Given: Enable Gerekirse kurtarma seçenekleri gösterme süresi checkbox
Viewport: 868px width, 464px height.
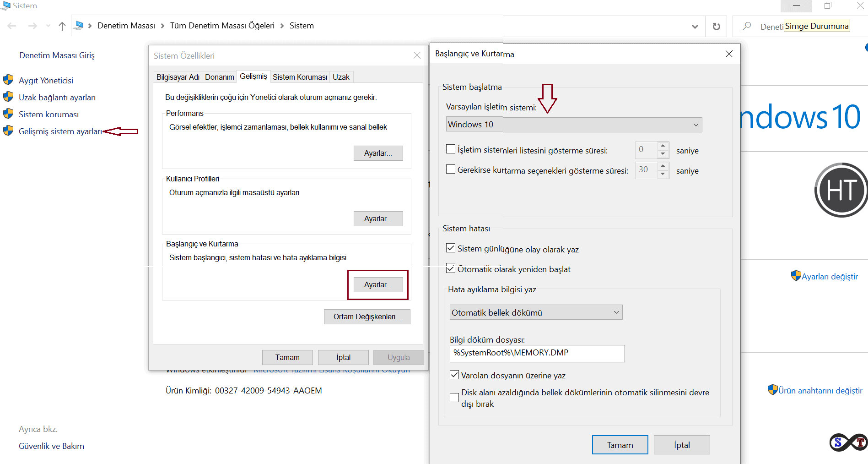Looking at the screenshot, I should tap(451, 169).
